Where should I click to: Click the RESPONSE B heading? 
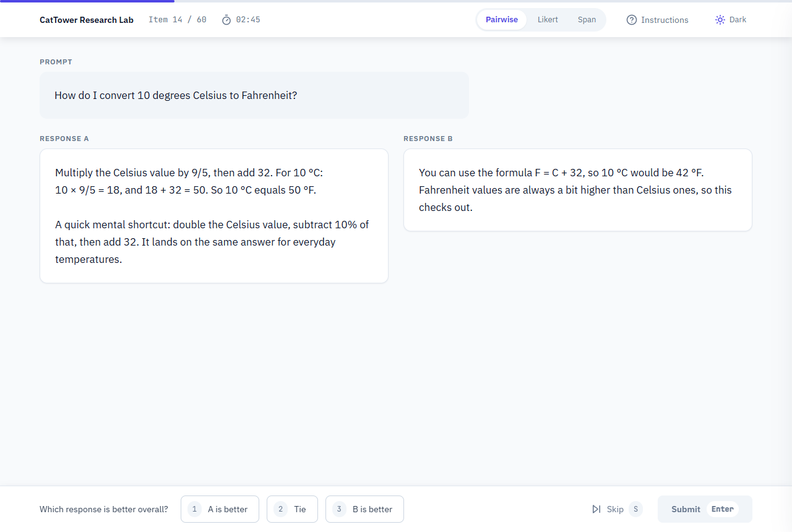click(x=428, y=139)
